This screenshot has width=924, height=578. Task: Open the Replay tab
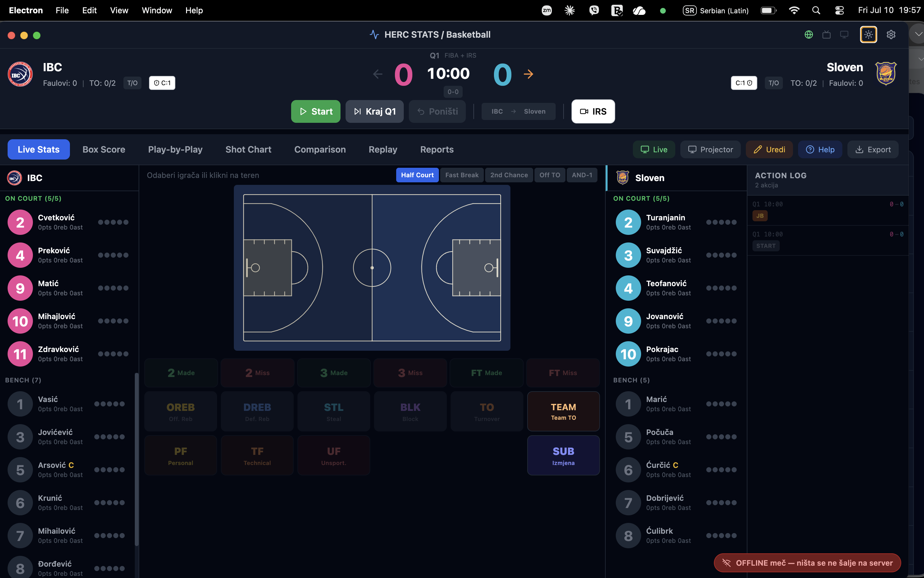pos(383,149)
